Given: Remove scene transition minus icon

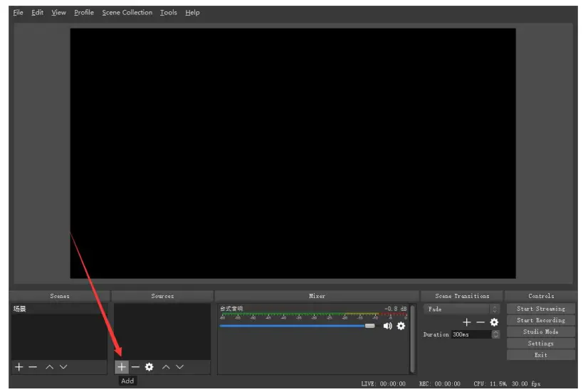Looking at the screenshot, I should (x=480, y=322).
